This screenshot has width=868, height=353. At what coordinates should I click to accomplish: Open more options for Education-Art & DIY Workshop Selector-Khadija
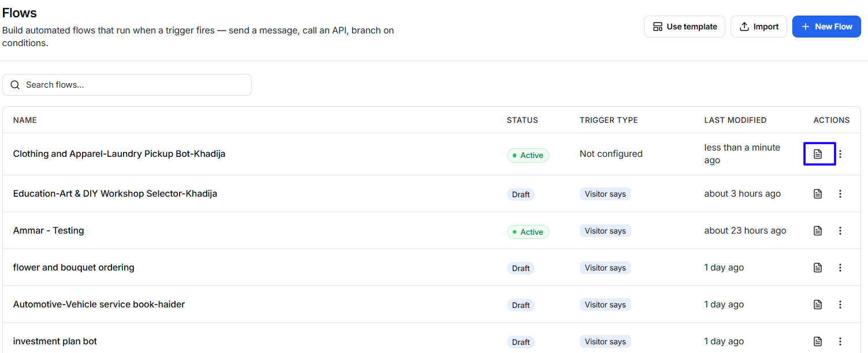840,194
